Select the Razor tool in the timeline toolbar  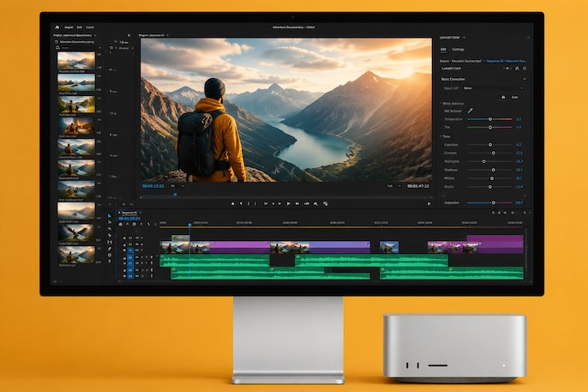pyautogui.click(x=110, y=236)
